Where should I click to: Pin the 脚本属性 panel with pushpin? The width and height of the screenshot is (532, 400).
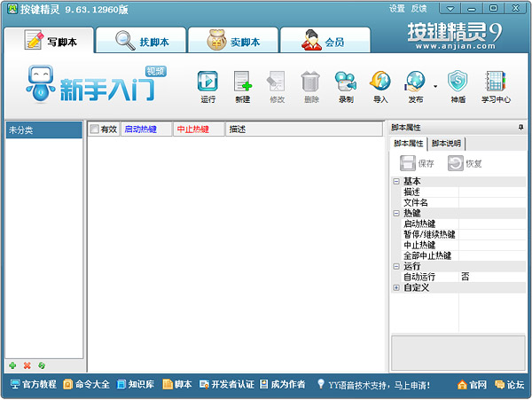(520, 128)
